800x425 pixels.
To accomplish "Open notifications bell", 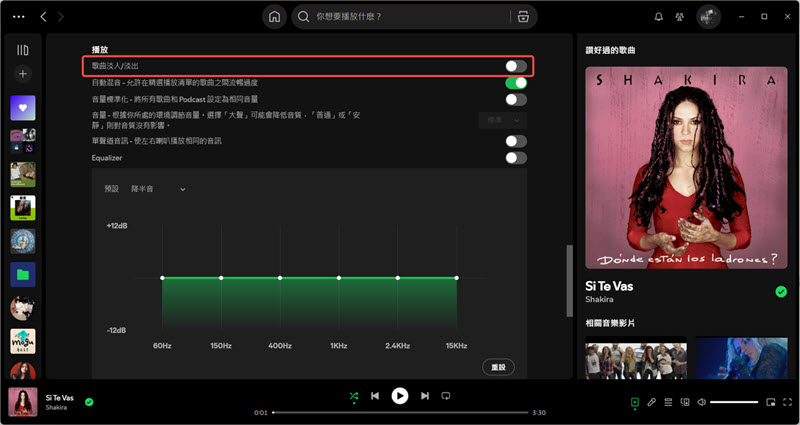I will tap(659, 17).
